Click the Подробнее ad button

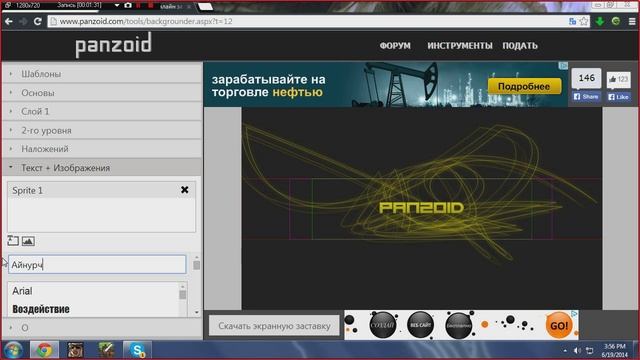[x=524, y=86]
